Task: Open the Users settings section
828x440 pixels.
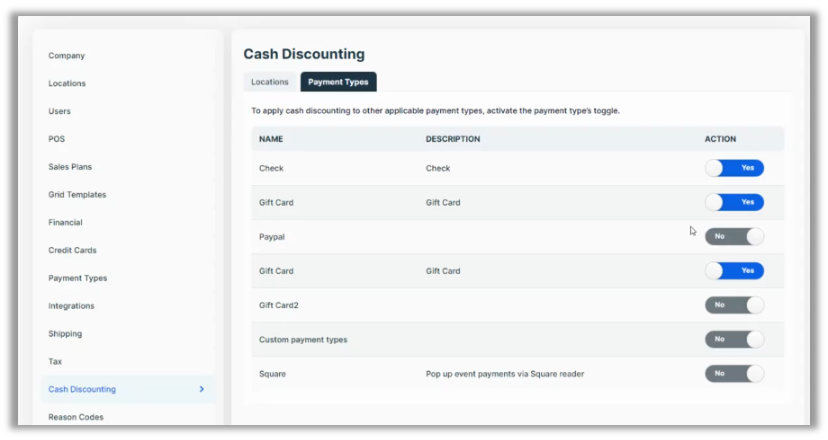Action: (60, 111)
